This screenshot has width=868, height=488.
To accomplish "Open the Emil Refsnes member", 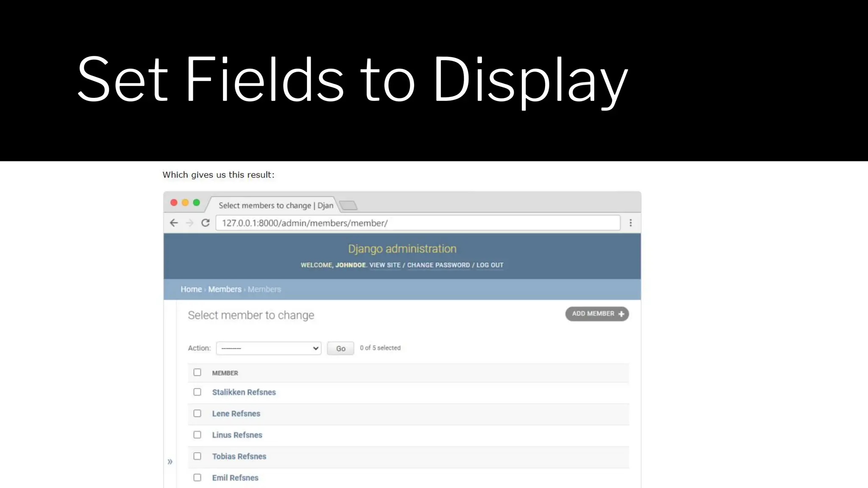I will click(x=235, y=478).
